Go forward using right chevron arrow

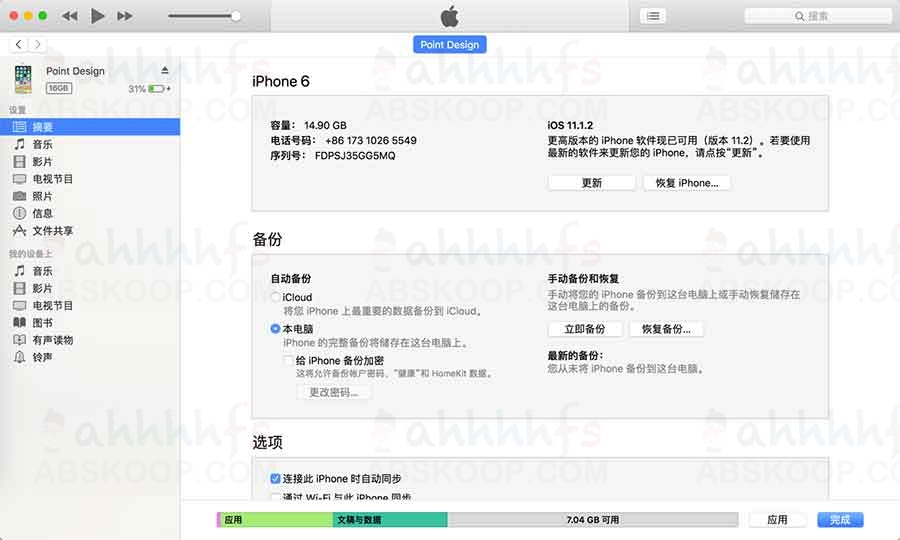[37, 45]
